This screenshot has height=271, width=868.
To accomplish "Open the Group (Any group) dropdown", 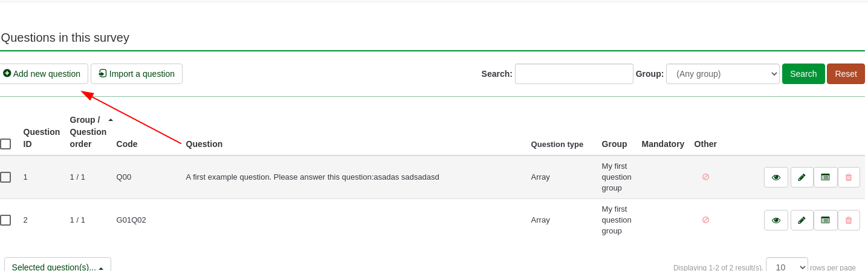I will (x=722, y=74).
